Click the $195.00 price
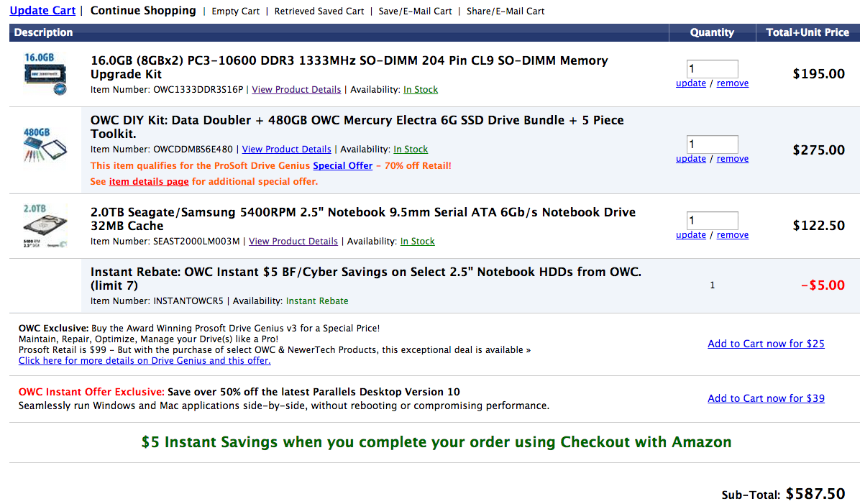The height and width of the screenshot is (504, 860). [x=818, y=73]
